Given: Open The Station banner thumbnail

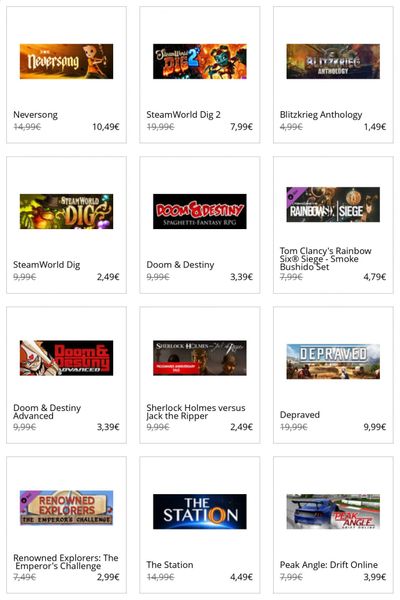Looking at the screenshot, I should pos(199,511).
